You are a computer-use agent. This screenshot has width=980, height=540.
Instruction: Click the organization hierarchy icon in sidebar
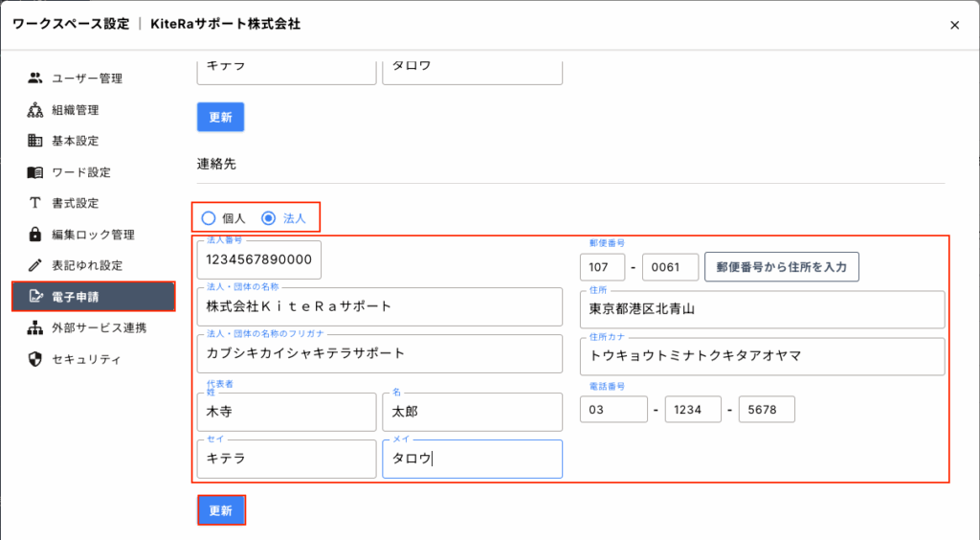pos(35,110)
